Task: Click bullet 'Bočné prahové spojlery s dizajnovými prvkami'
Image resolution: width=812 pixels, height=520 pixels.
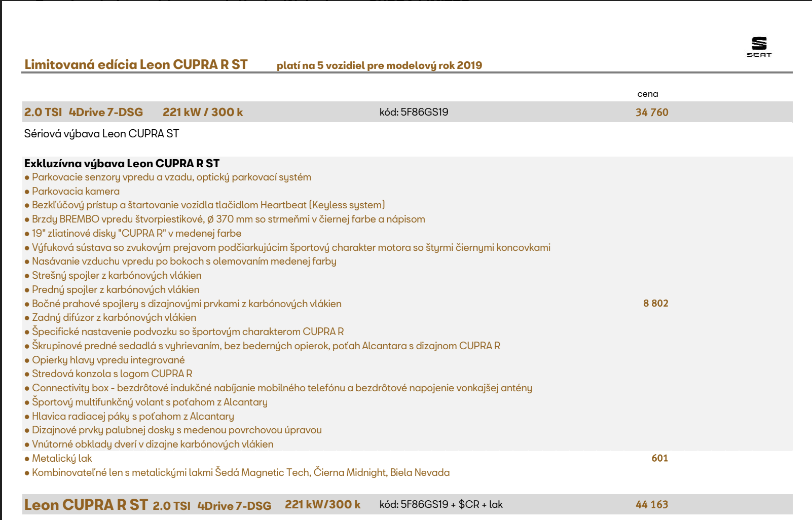Action: [x=183, y=304]
